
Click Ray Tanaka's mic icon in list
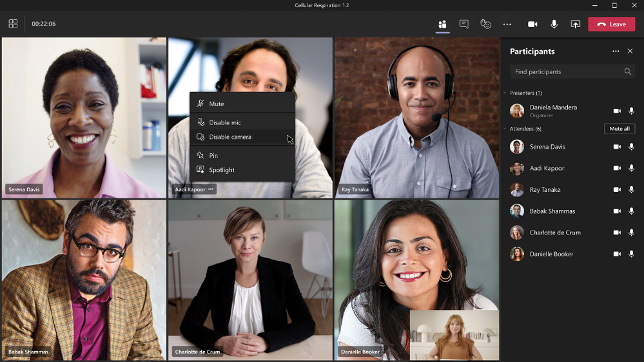tap(631, 189)
